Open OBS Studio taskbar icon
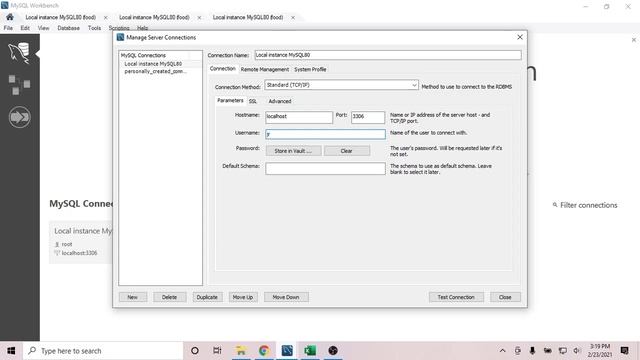 click(333, 351)
